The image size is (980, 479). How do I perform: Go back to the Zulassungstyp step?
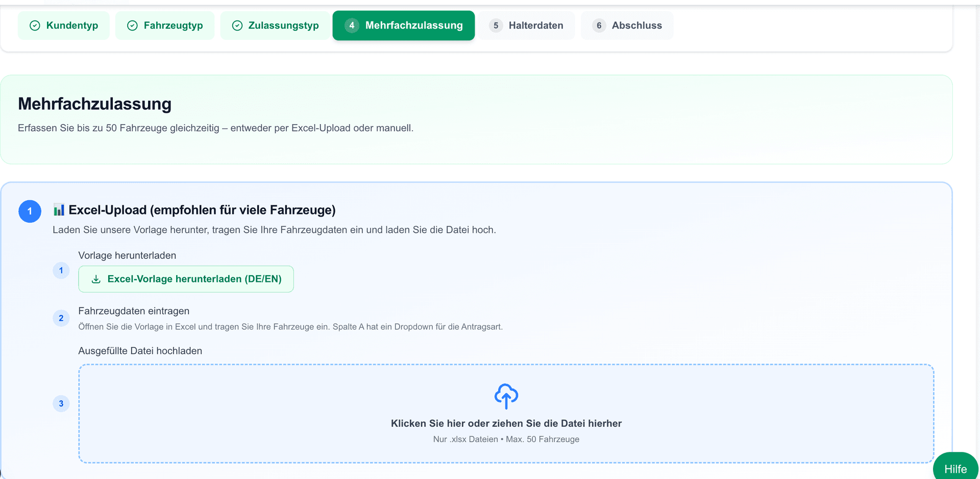point(275,25)
